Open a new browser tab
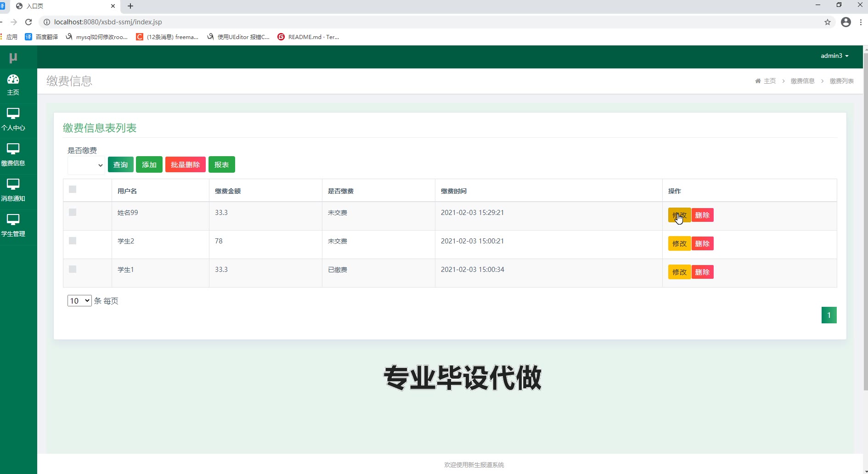 pyautogui.click(x=130, y=6)
